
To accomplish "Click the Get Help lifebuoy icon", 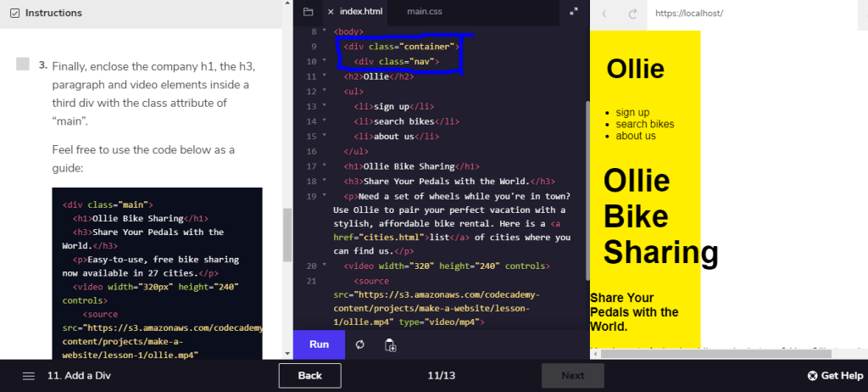I will click(x=812, y=376).
